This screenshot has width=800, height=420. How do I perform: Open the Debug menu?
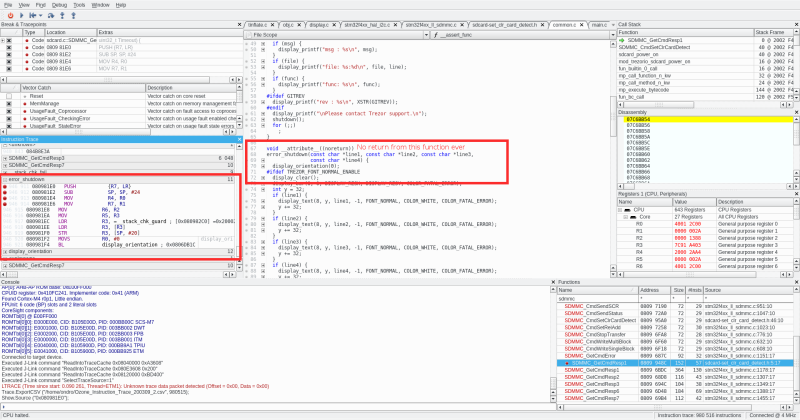(x=59, y=5)
